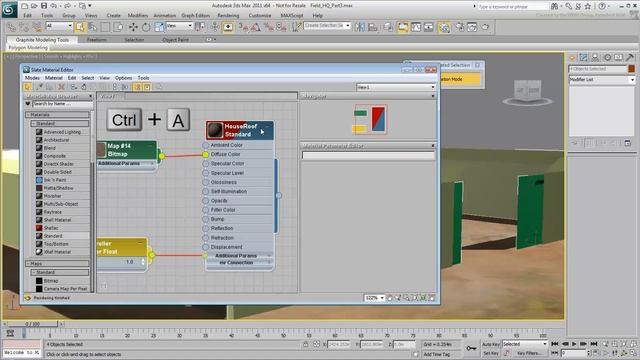Open the Options menu in Slate Material Editor

[x=123, y=78]
